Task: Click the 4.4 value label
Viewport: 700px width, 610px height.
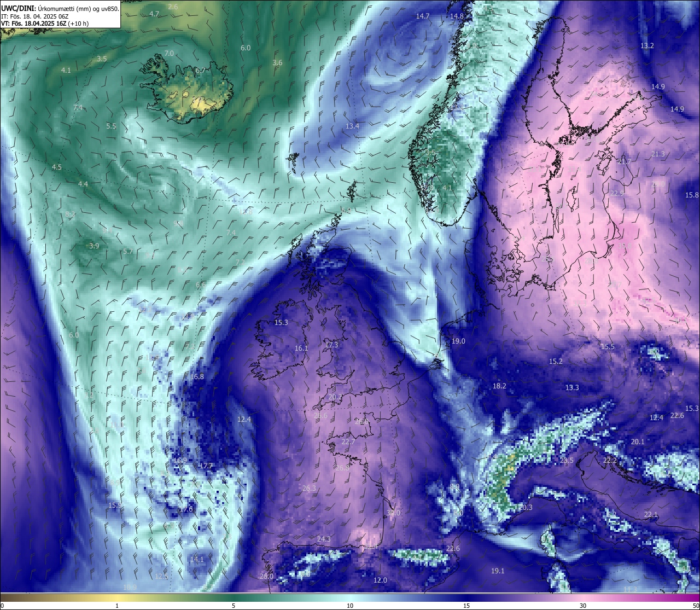Action: tap(83, 184)
